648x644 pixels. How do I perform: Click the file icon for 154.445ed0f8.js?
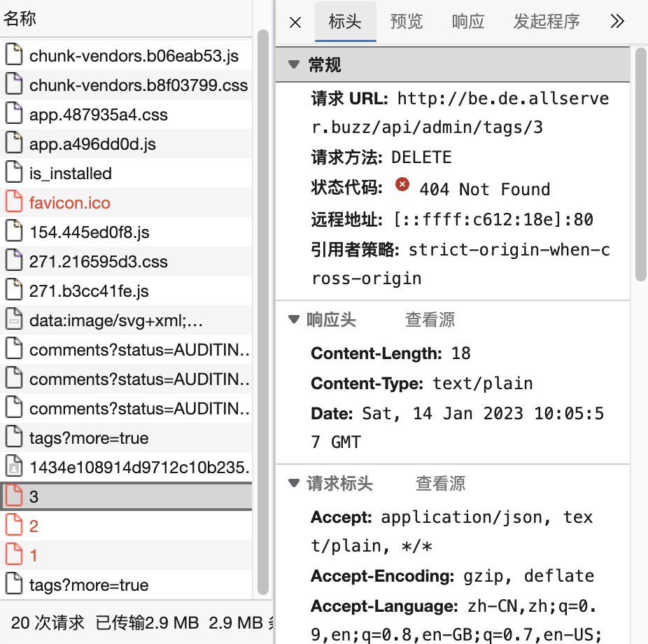pos(14,232)
